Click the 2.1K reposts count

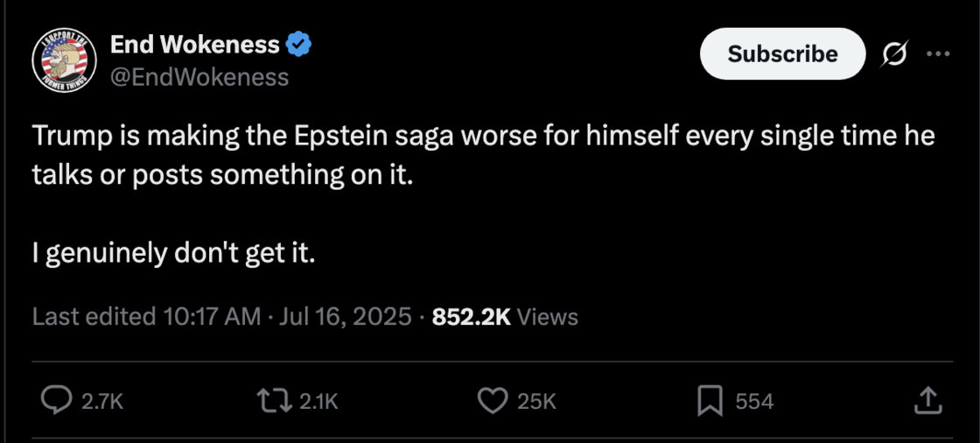pyautogui.click(x=318, y=401)
